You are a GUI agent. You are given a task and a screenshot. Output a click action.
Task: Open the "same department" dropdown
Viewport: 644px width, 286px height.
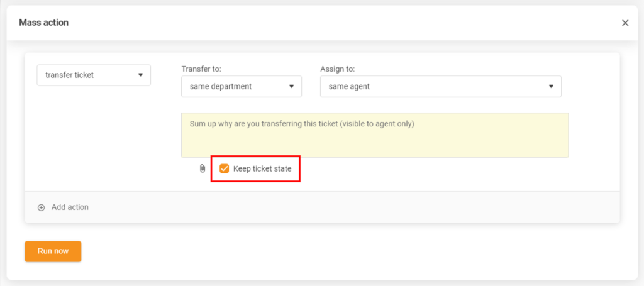pyautogui.click(x=241, y=87)
